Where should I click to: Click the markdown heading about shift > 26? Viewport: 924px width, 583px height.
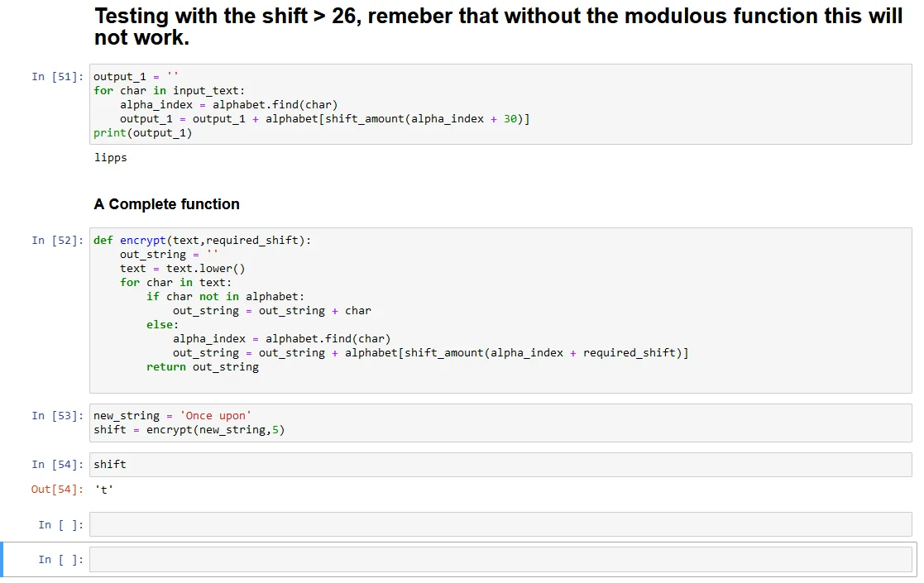(x=498, y=26)
